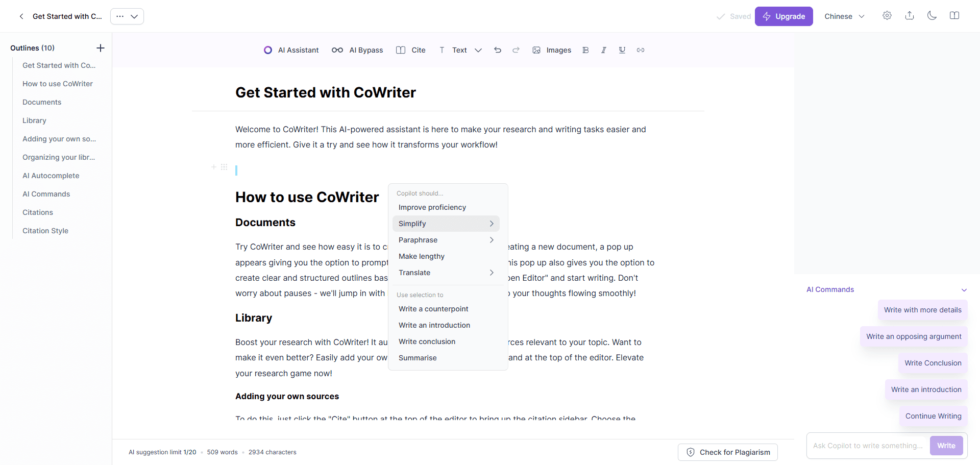Toggle italic formatting

coord(604,50)
